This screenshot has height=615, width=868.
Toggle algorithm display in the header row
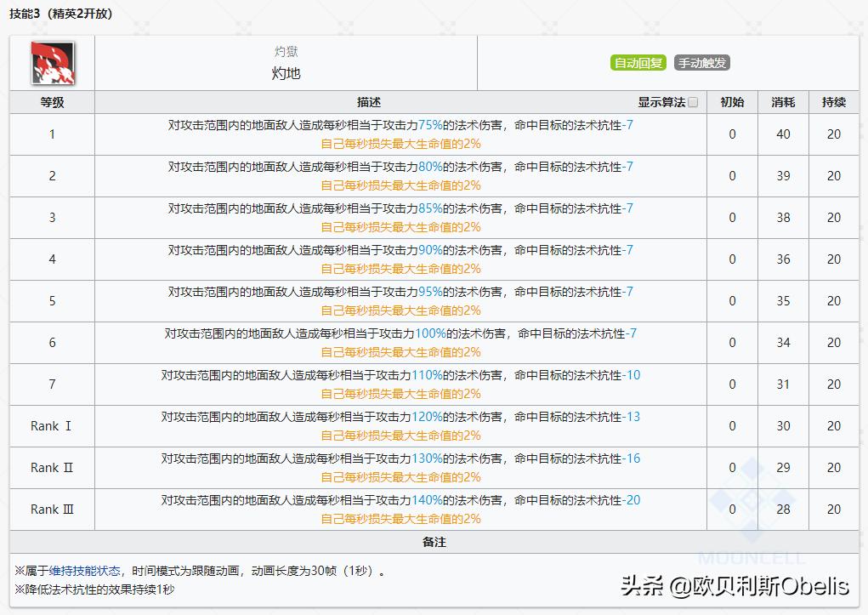[x=694, y=101]
